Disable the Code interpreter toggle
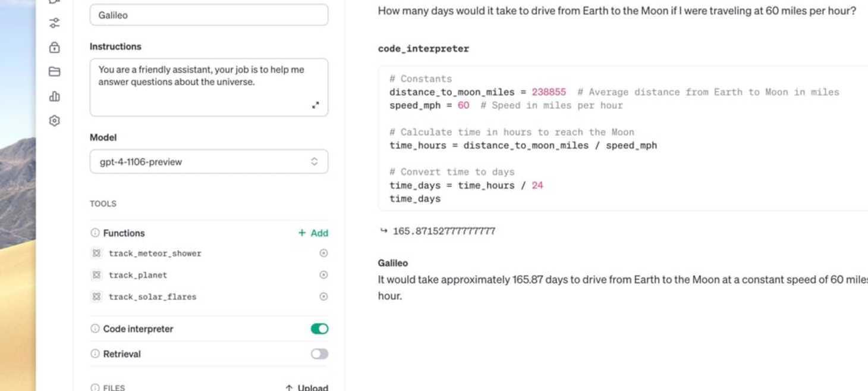Image resolution: width=868 pixels, height=391 pixels. tap(319, 329)
